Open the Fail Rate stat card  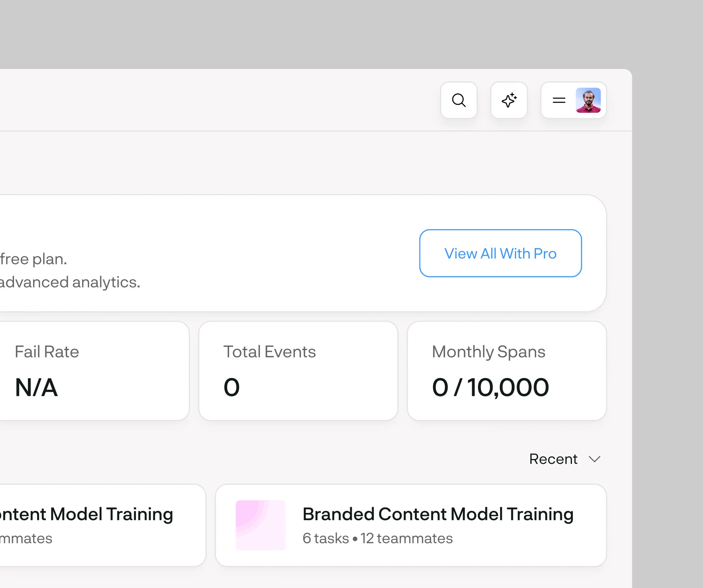coord(93,371)
